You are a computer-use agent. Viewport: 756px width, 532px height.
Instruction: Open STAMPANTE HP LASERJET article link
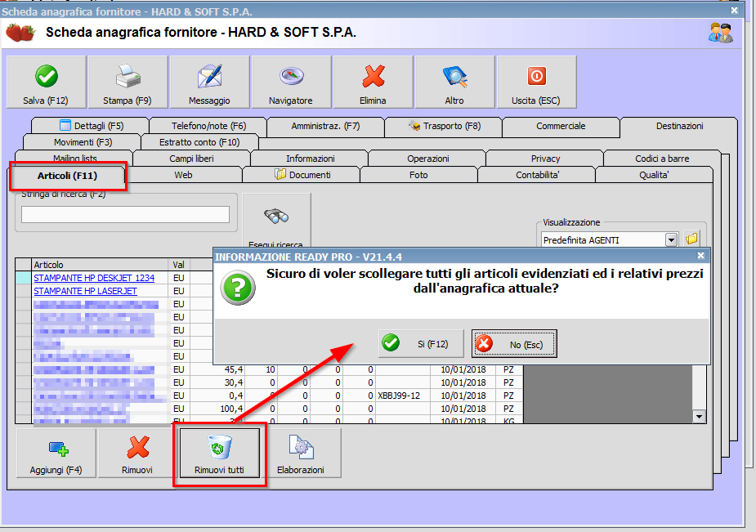[85, 291]
